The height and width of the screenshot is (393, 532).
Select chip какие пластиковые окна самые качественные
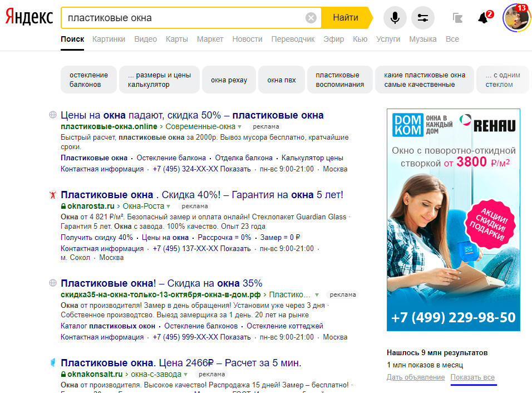pos(425,80)
